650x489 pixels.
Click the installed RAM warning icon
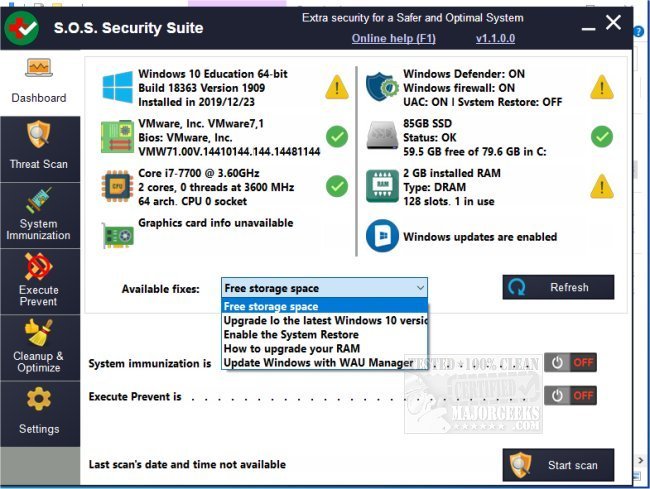(x=601, y=186)
